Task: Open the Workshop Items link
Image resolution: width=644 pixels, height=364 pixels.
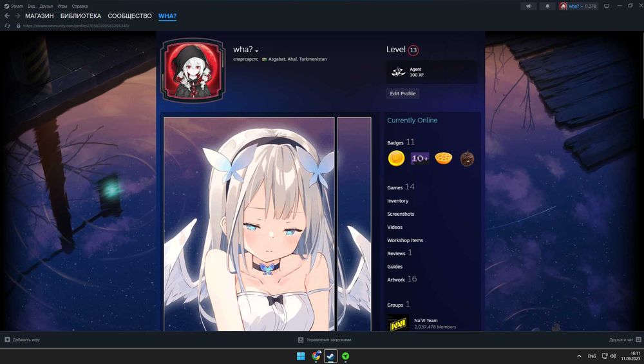Action: pyautogui.click(x=405, y=240)
